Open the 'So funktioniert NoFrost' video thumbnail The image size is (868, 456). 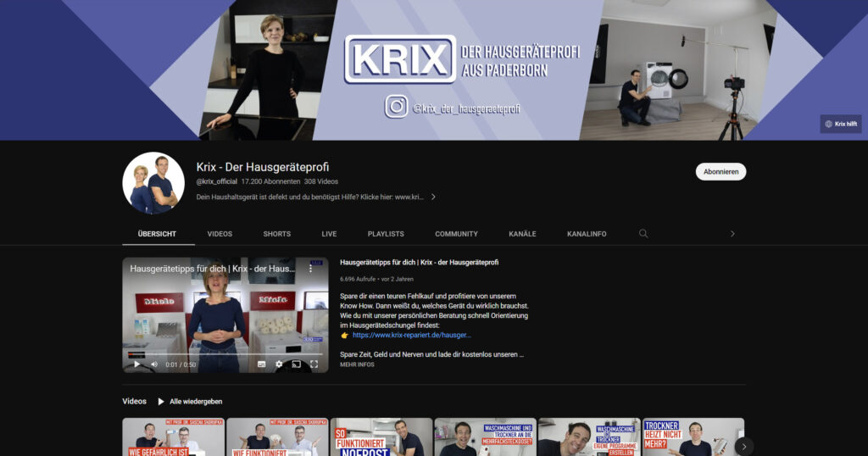coord(381,437)
